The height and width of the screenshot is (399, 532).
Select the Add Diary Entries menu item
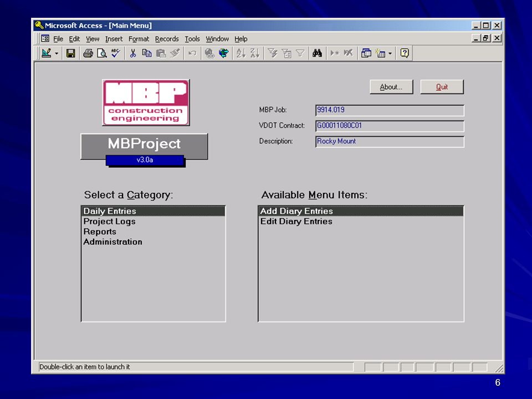coord(361,211)
